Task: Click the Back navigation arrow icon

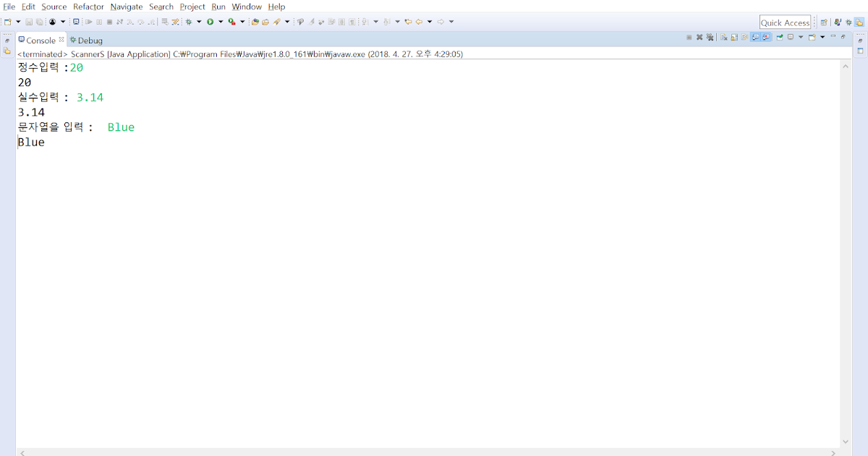Action: point(418,22)
